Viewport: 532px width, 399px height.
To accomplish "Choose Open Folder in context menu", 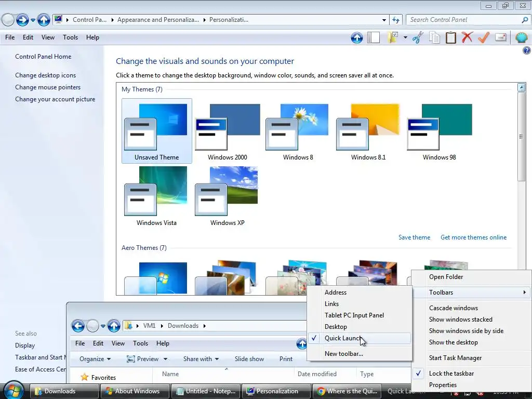I will coord(472,277).
